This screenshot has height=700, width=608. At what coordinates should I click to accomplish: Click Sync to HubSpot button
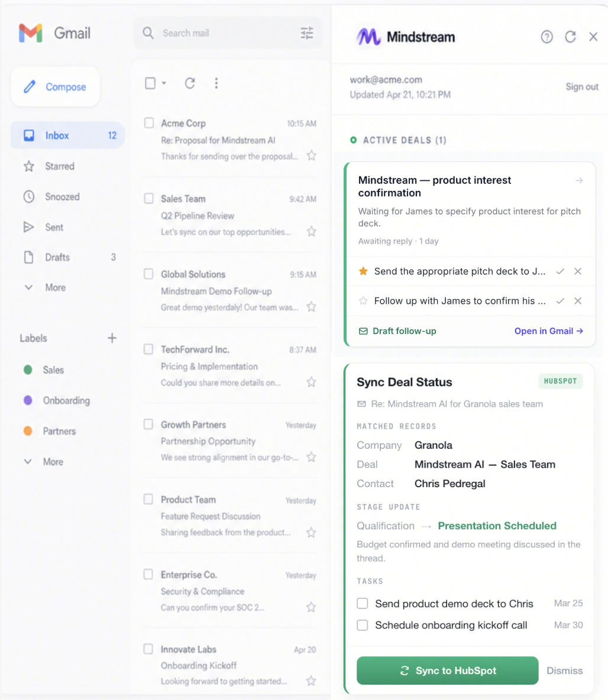click(x=447, y=670)
